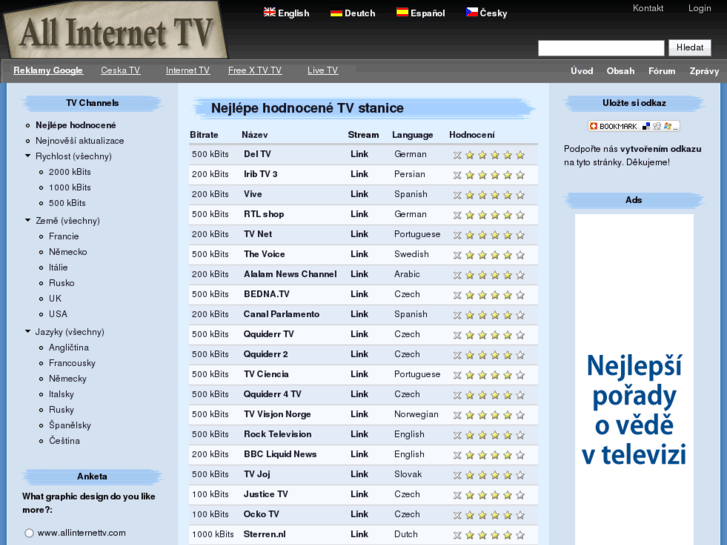Click the search text field
The height and width of the screenshot is (545, 727).
pyautogui.click(x=601, y=48)
